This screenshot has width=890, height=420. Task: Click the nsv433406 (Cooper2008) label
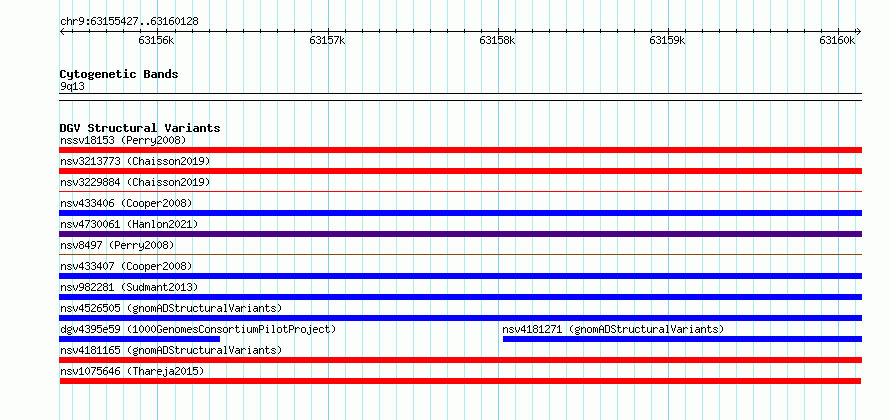126,203
